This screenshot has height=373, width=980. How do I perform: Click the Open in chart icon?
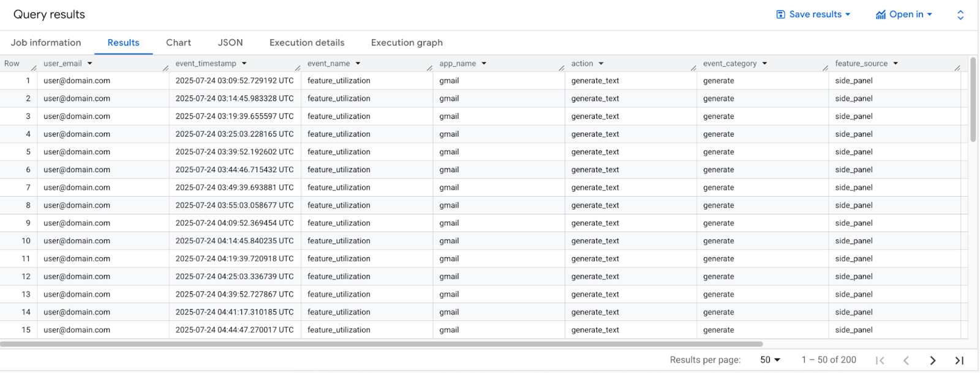point(881,15)
